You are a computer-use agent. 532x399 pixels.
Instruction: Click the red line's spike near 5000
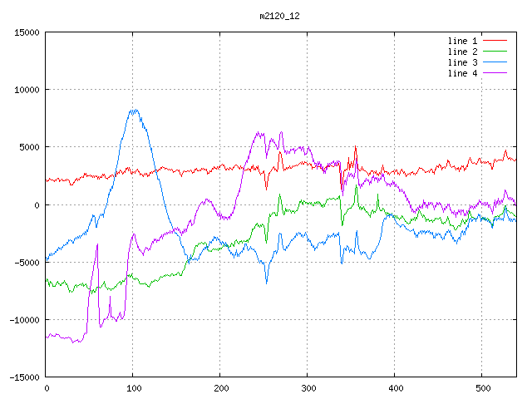coord(355,147)
